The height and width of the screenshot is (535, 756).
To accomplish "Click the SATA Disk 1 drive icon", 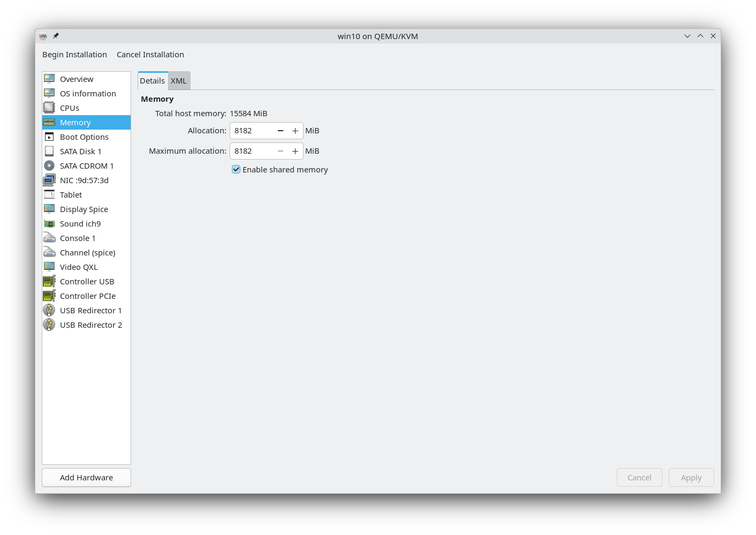I will 49,151.
